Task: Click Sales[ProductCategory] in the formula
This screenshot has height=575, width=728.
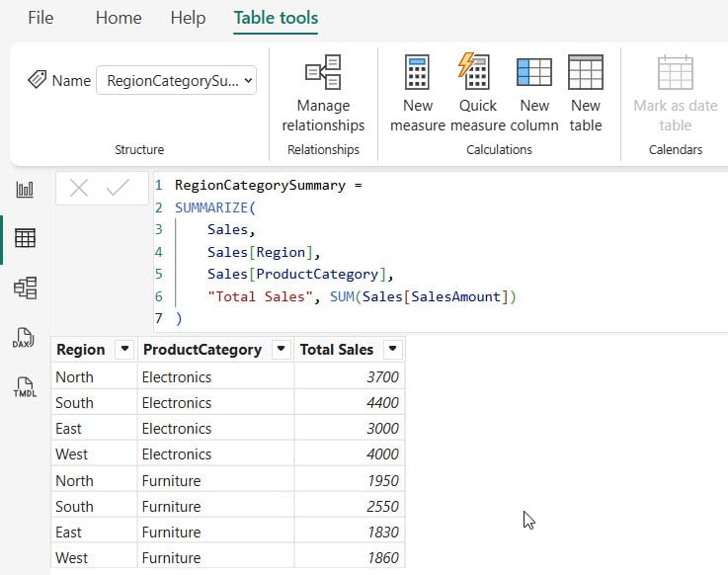Action: (296, 274)
